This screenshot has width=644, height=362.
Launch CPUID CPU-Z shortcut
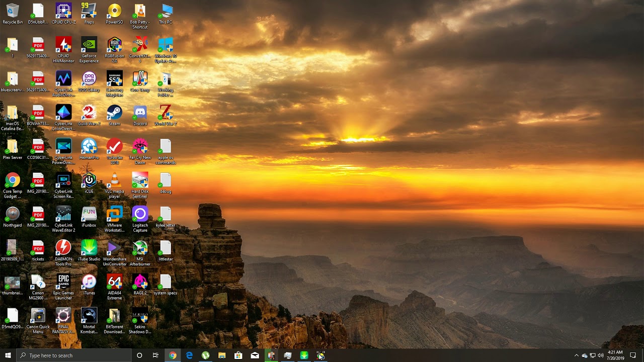pos(63,14)
